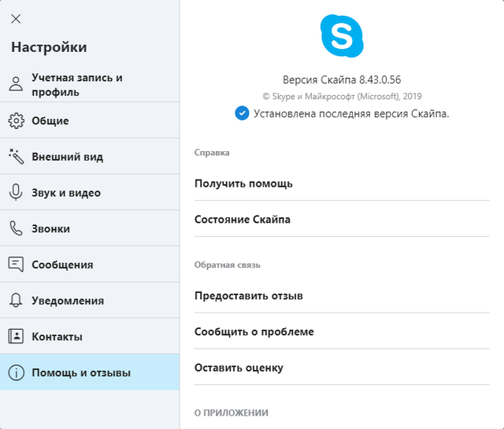Click the microphone icon for Звук и видео
Image resolution: width=504 pixels, height=429 pixels.
(16, 193)
